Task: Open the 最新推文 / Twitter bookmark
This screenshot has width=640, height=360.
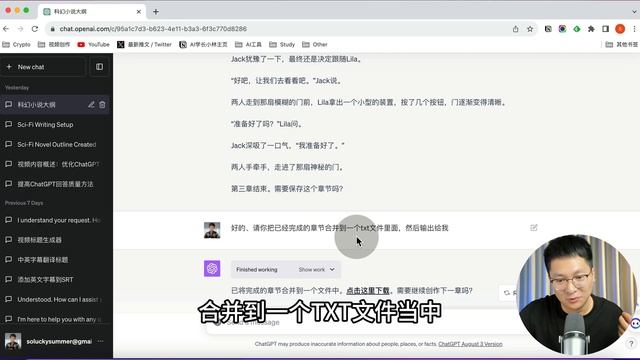Action: point(144,44)
